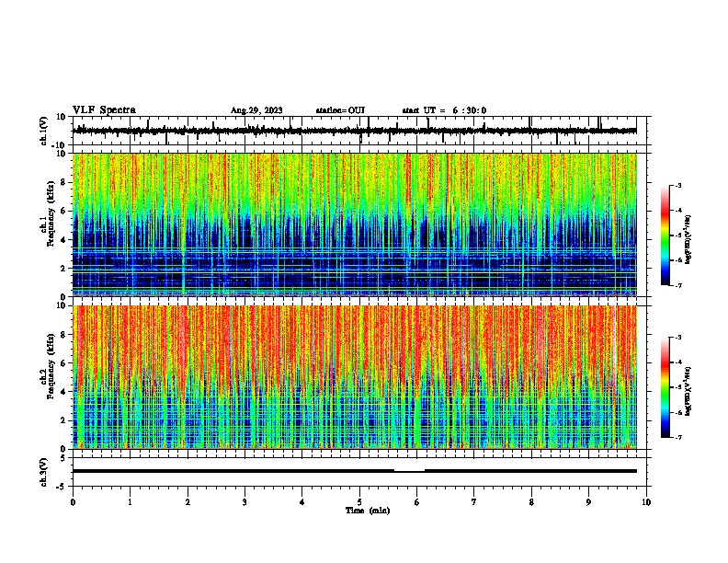
Task: Click the white gap in the ch.3 trace
Action: click(410, 471)
